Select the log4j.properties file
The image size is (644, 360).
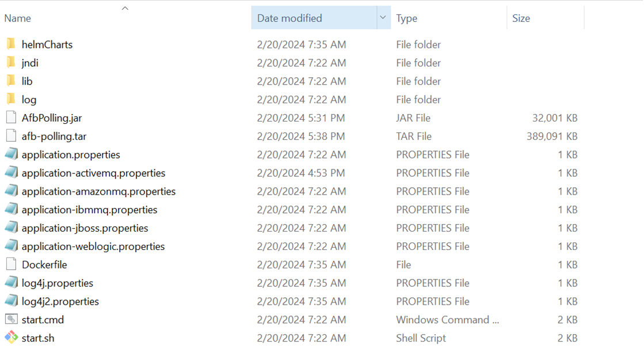pyautogui.click(x=58, y=283)
